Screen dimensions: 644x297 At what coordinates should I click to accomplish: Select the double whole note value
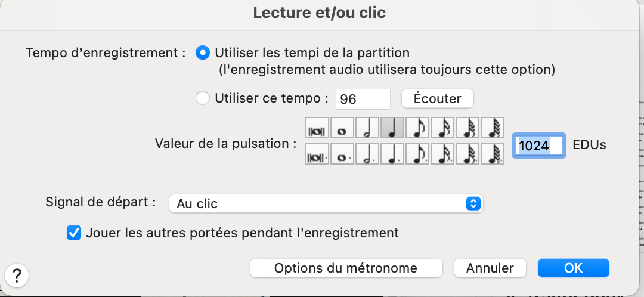coord(317,128)
